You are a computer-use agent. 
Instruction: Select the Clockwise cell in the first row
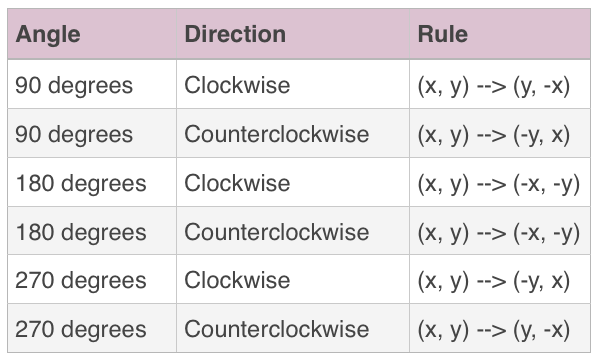[237, 85]
